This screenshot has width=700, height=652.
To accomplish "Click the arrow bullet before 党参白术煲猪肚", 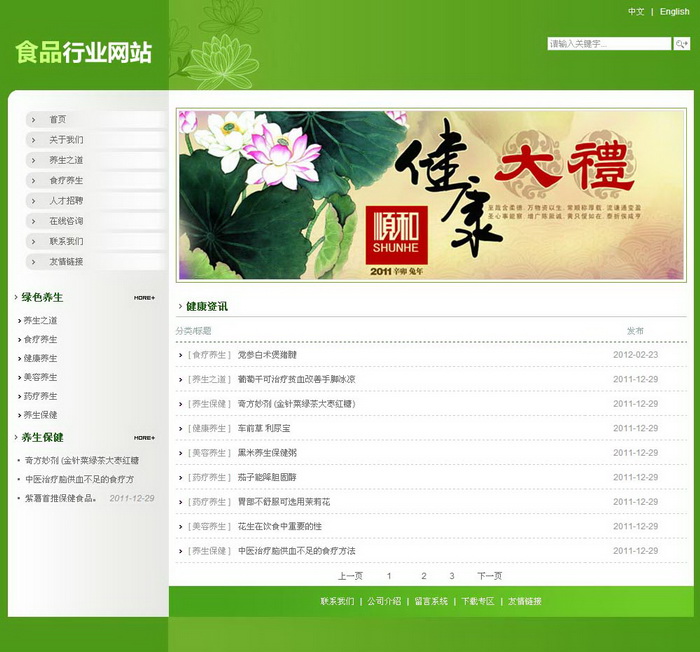I will pyautogui.click(x=181, y=355).
